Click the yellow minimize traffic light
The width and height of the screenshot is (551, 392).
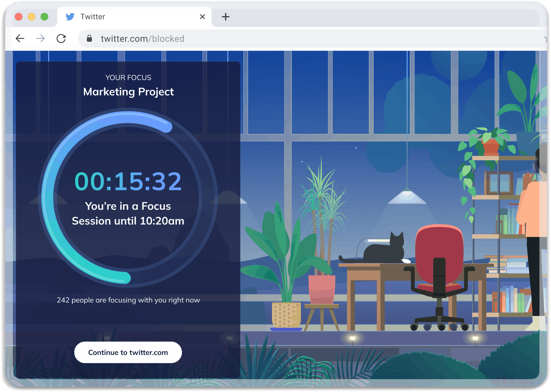click(x=32, y=16)
